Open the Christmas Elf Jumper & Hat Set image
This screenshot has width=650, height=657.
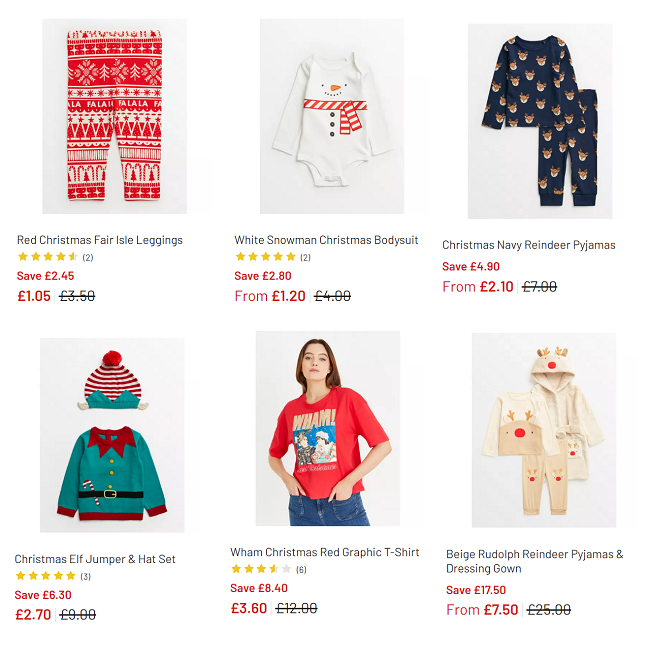tap(112, 435)
